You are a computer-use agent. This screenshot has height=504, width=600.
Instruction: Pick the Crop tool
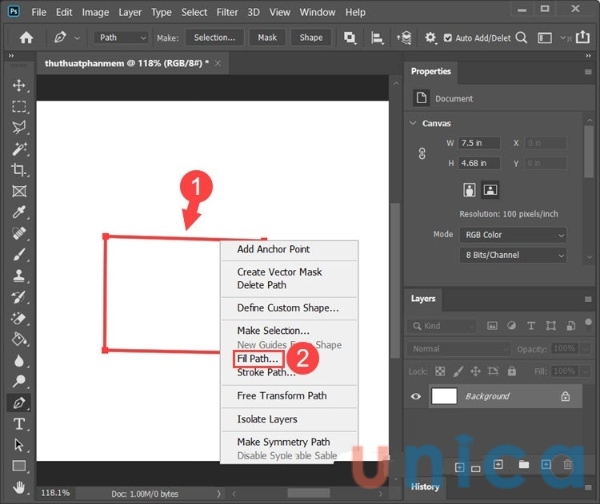(x=19, y=170)
